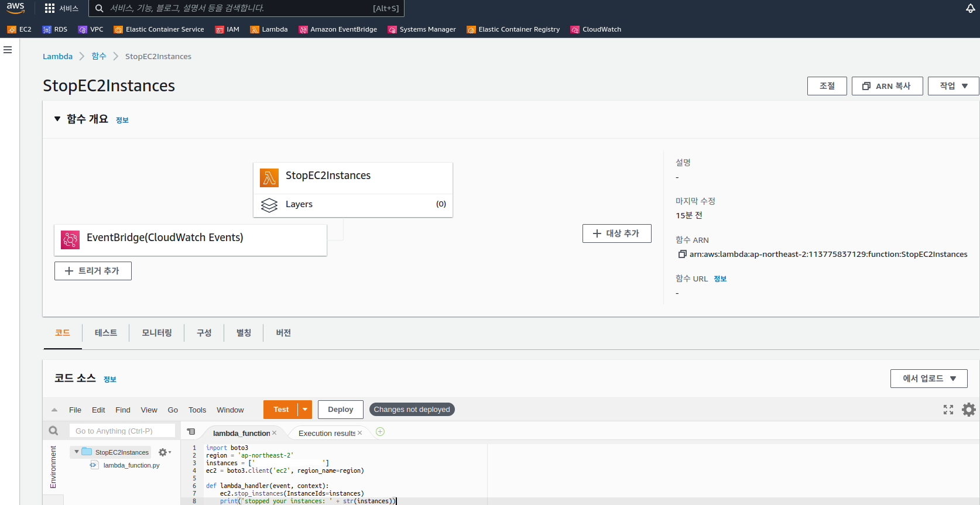980x505 pixels.
Task: Open Lambda bookmark shortcut
Action: coord(269,29)
